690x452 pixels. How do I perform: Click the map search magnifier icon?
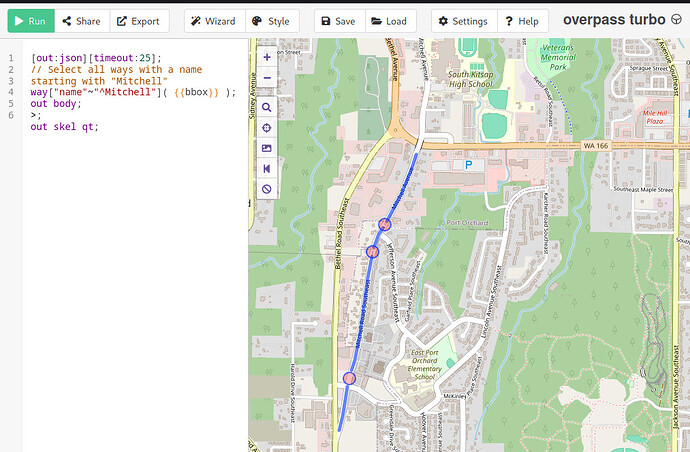point(267,106)
